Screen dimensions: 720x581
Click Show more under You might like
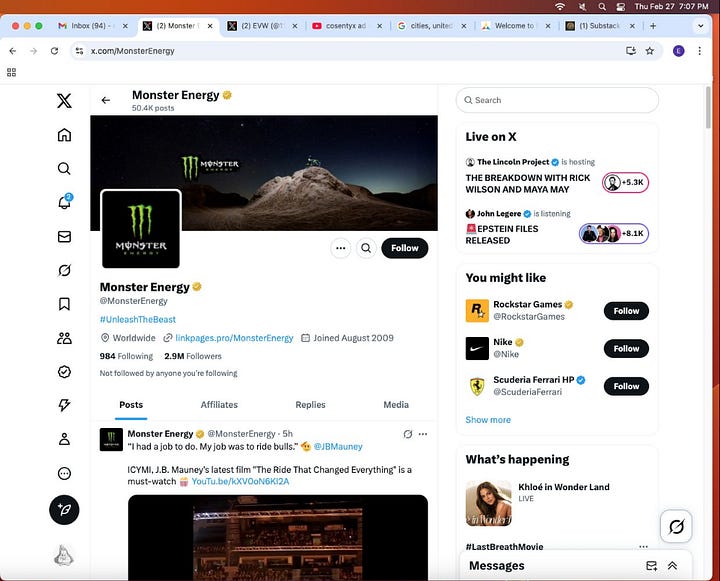point(488,420)
